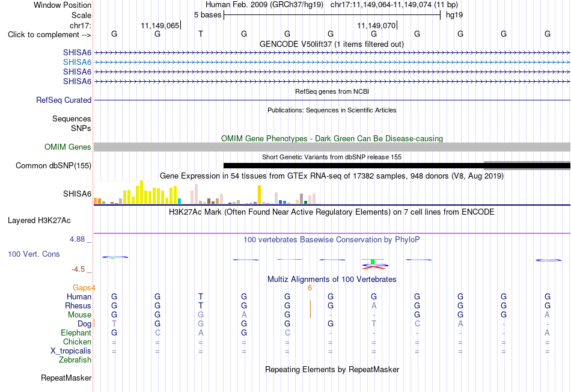This screenshot has height=392, width=571.
Task: Click the 'Zebrafish' species label
Action: [x=75, y=360]
